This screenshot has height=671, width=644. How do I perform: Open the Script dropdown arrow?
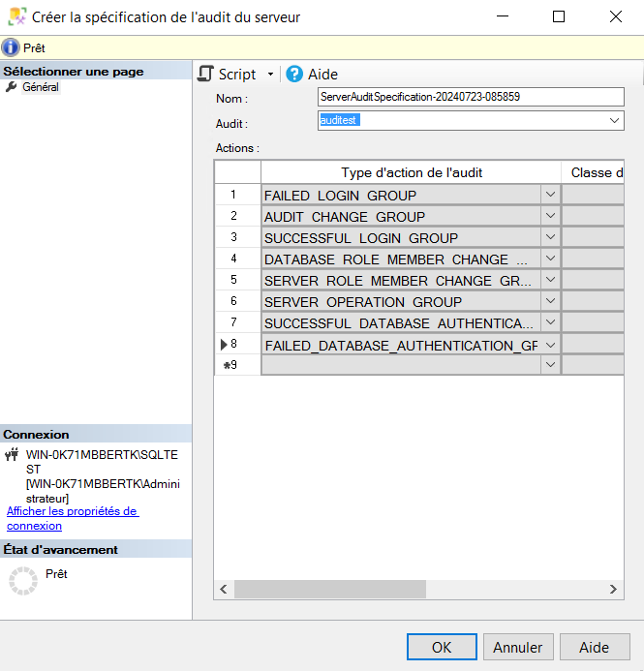(270, 75)
